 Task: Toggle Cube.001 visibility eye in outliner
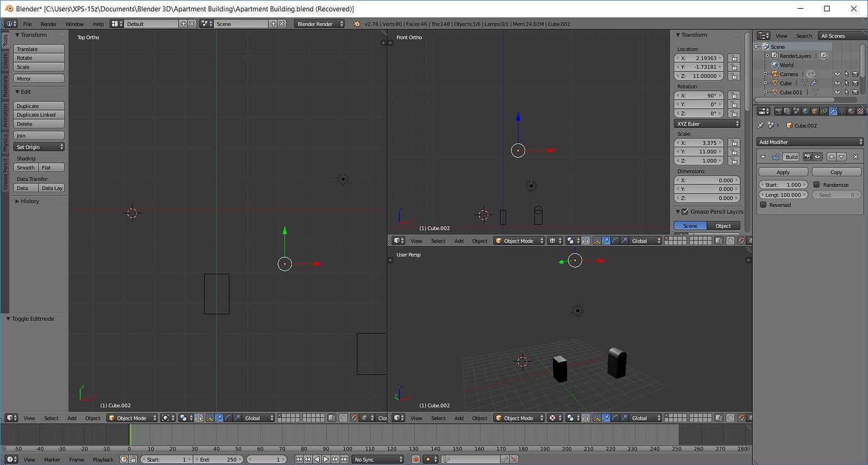(x=837, y=92)
